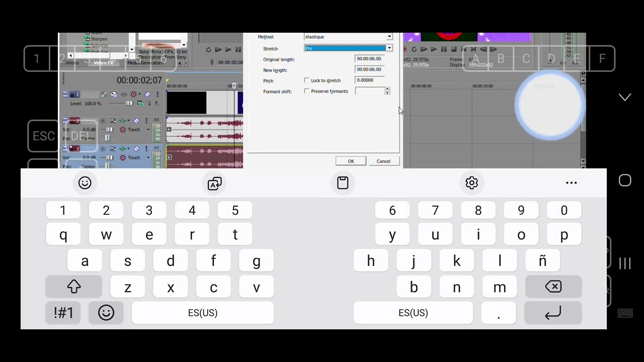644x362 pixels.
Task: Solo video track 1
Action: [157, 95]
